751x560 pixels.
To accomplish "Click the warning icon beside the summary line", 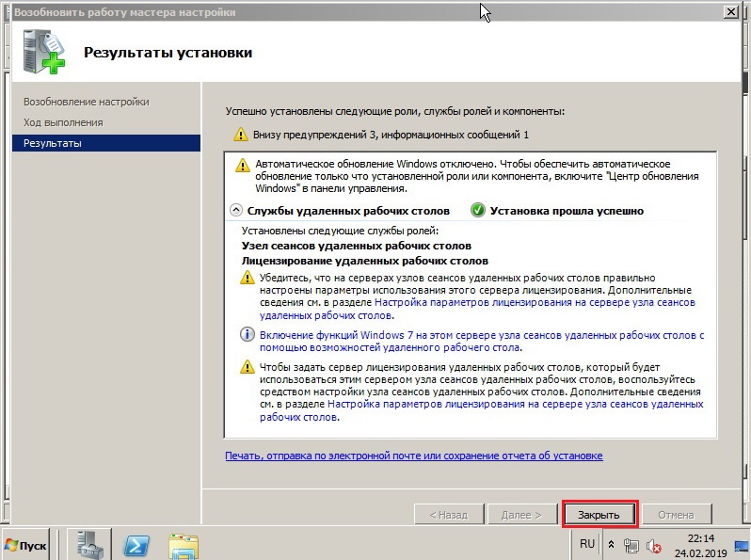I will pos(240,135).
